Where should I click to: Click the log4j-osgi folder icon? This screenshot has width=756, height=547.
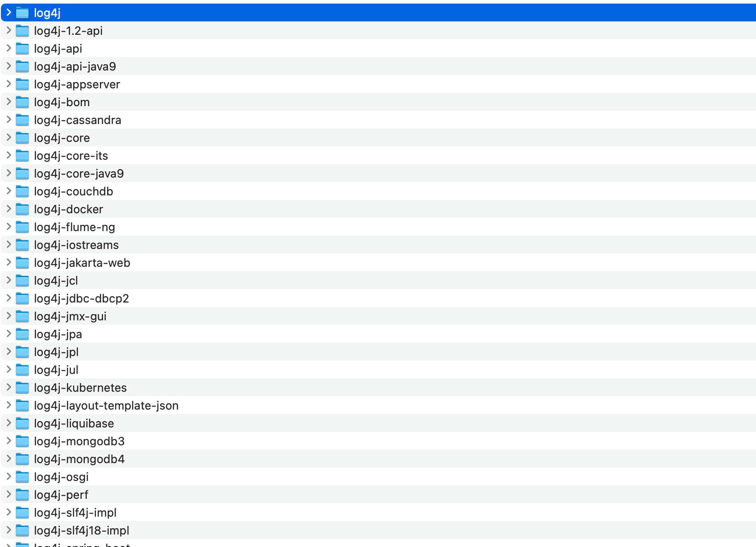[22, 477]
